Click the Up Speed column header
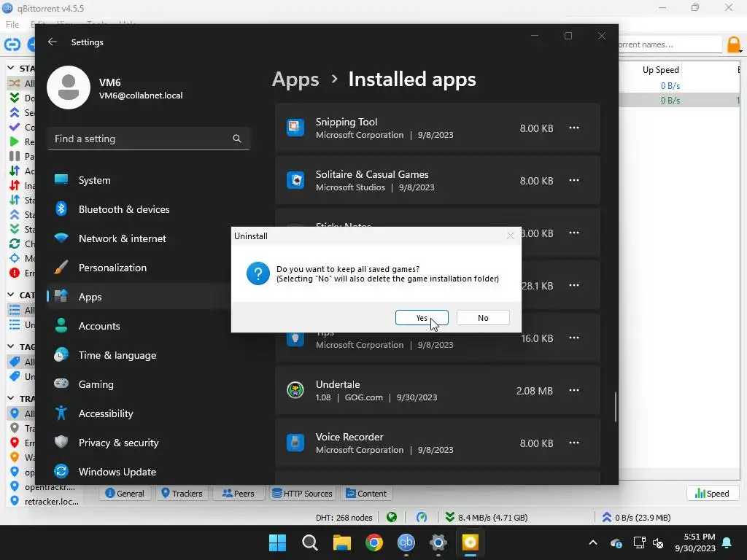 coord(660,70)
